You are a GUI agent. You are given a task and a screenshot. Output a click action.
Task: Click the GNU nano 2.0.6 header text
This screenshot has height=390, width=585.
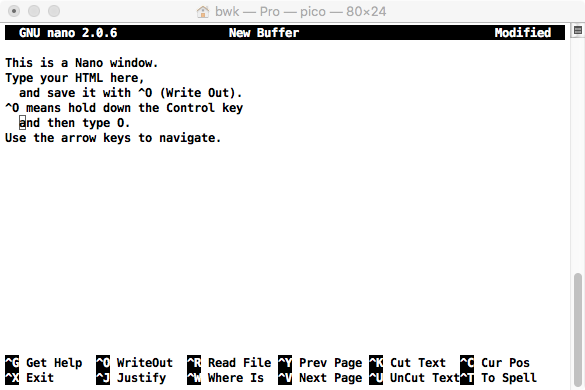click(68, 33)
